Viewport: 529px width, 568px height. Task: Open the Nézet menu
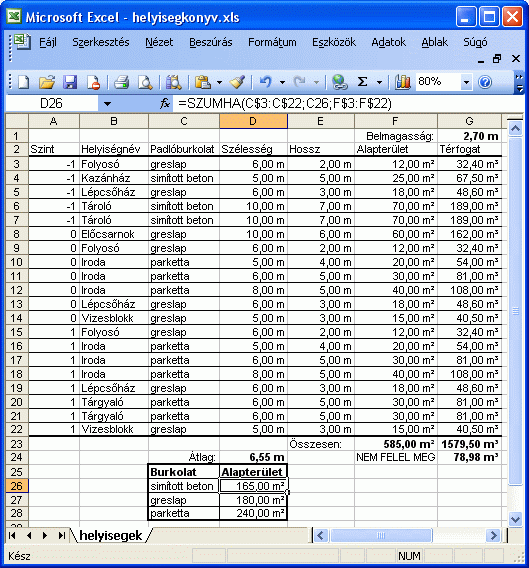tap(159, 42)
